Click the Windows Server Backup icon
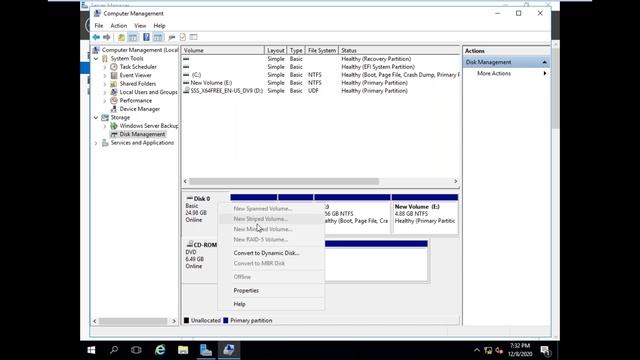The width and height of the screenshot is (640, 360). pyautogui.click(x=114, y=126)
